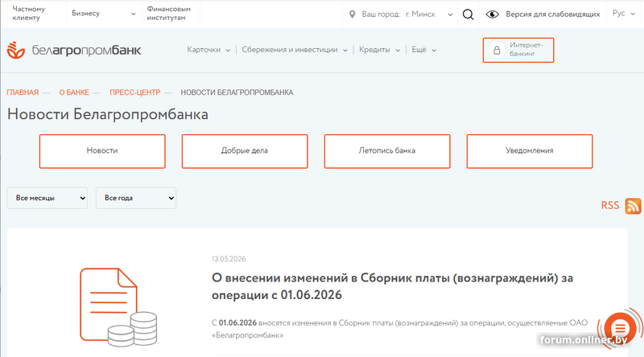Click the page heading Новости Белагропромбанка
The image size is (644, 357).
(x=108, y=114)
